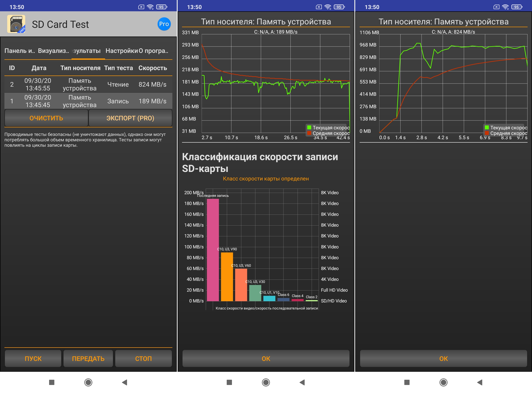Tap the pink Последняя запись bar

(213, 250)
